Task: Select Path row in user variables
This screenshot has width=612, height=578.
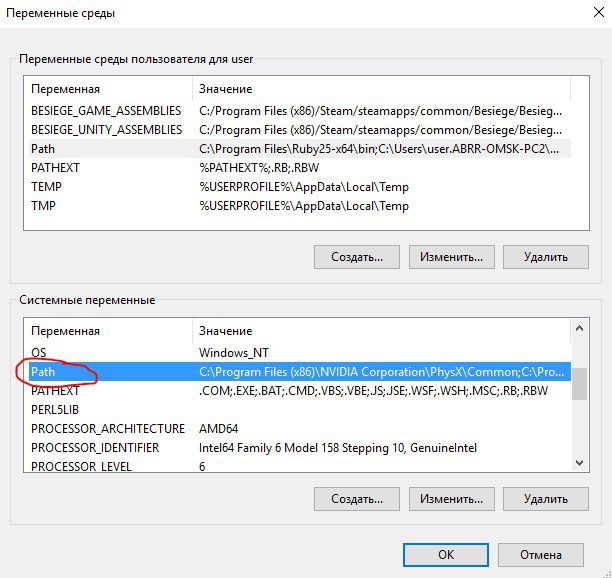Action: click(300, 149)
